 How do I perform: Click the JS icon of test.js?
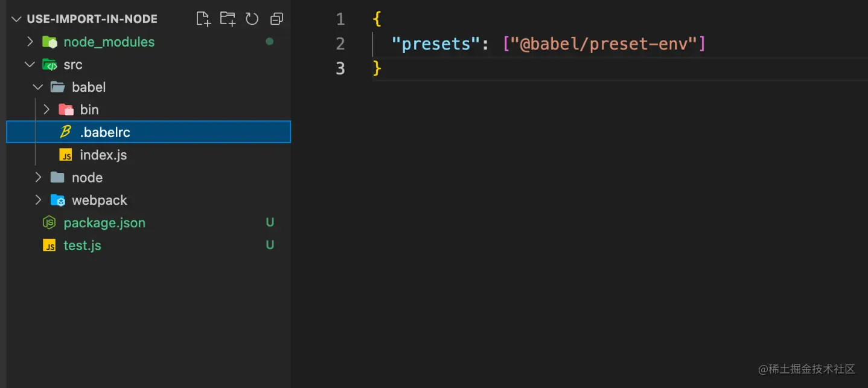pyautogui.click(x=49, y=245)
